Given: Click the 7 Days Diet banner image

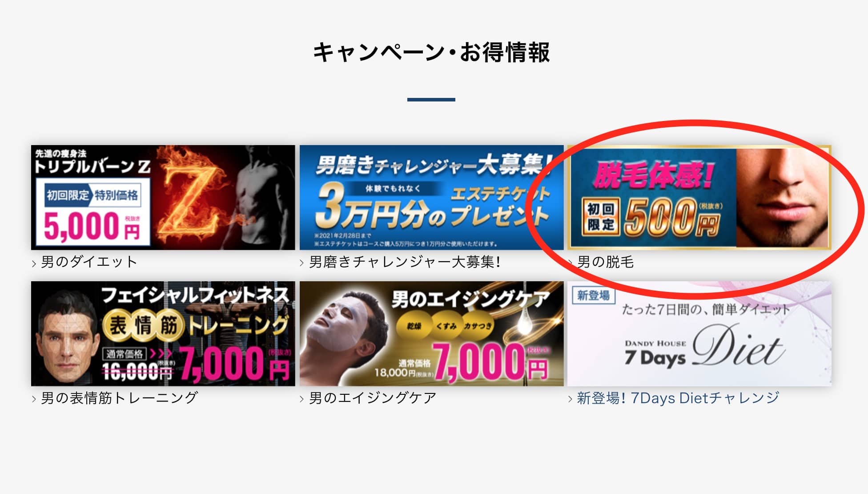Looking at the screenshot, I should [699, 333].
